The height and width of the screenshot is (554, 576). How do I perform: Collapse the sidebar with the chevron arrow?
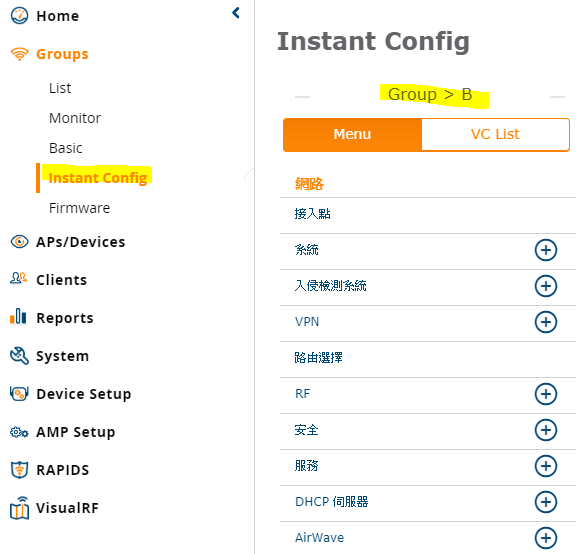click(236, 13)
